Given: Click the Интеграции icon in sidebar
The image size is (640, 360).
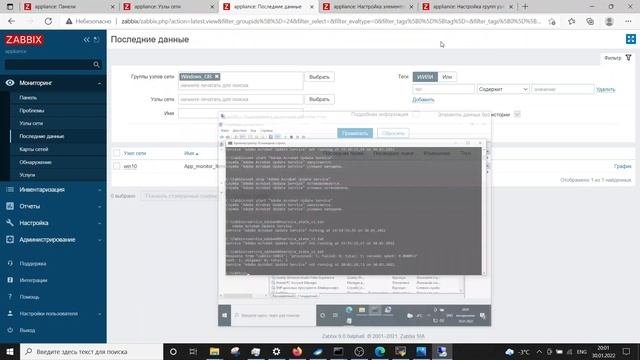Looking at the screenshot, I should 10,280.
